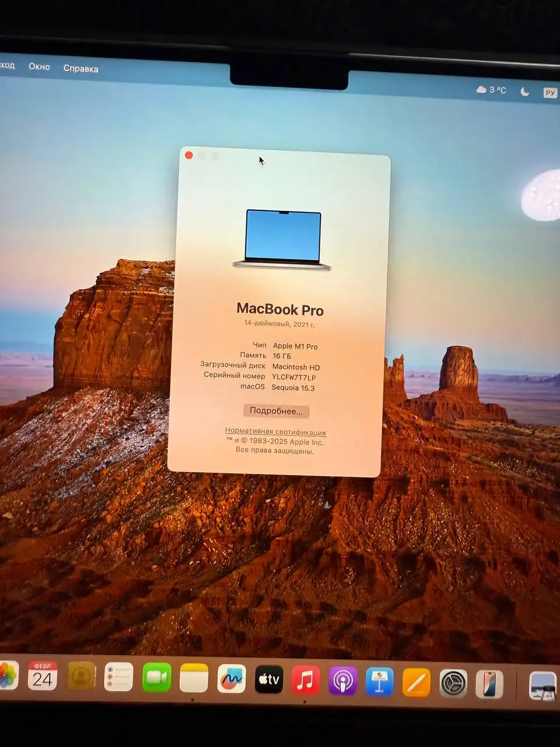Screen dimensions: 560x747
Task: Open the Справка menu
Action: point(80,69)
